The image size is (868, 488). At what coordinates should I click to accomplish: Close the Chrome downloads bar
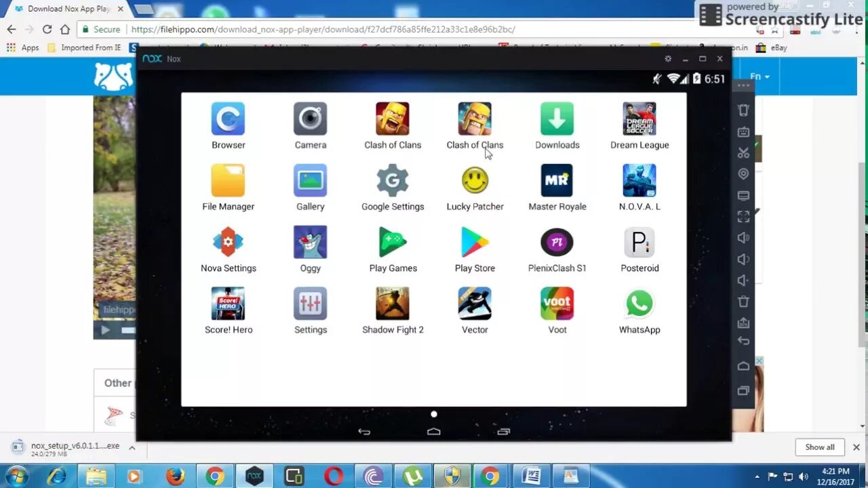tap(856, 447)
